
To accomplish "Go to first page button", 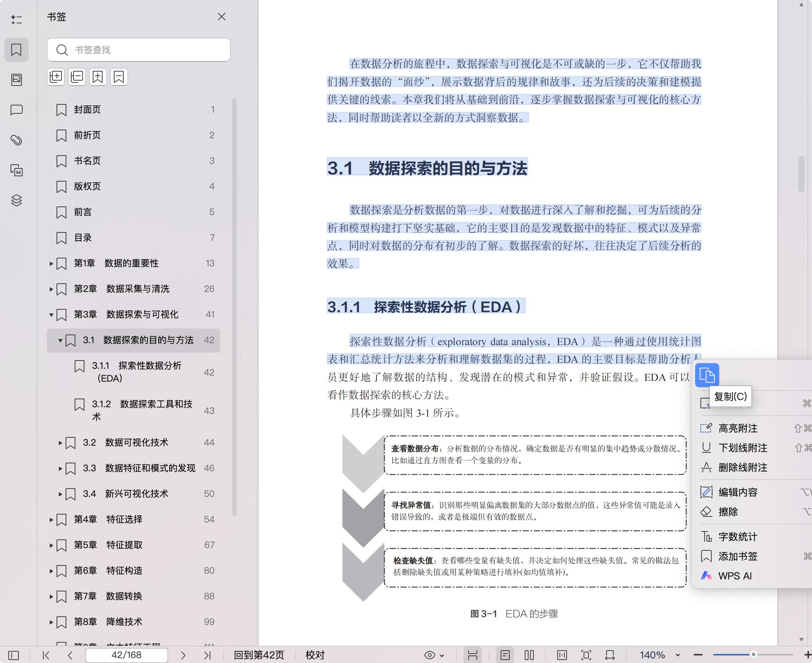I will tap(46, 655).
